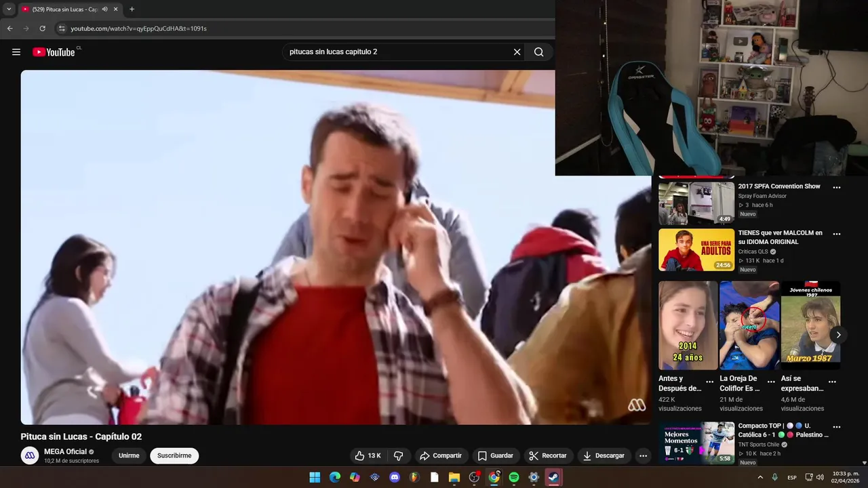Image resolution: width=868 pixels, height=488 pixels.
Task: Select the Pituca sin Lucas browser tab
Action: coord(65,9)
